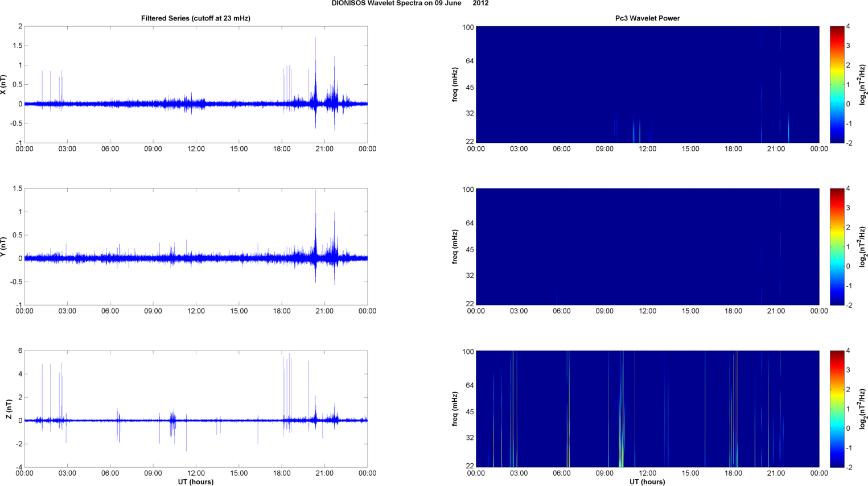The width and height of the screenshot is (868, 486).
Task: Select the Y component filtered series plot
Action: (x=196, y=246)
